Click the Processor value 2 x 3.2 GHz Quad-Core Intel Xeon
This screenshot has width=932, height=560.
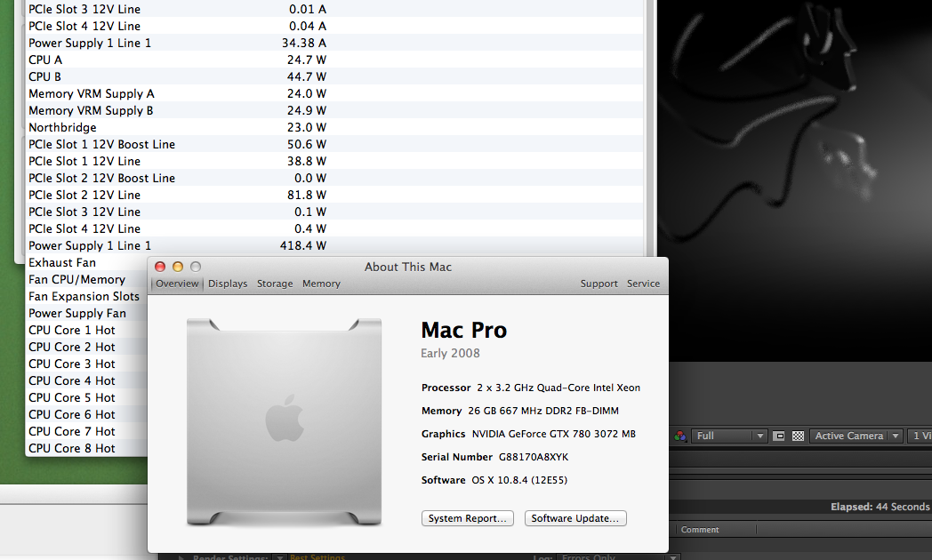point(558,388)
